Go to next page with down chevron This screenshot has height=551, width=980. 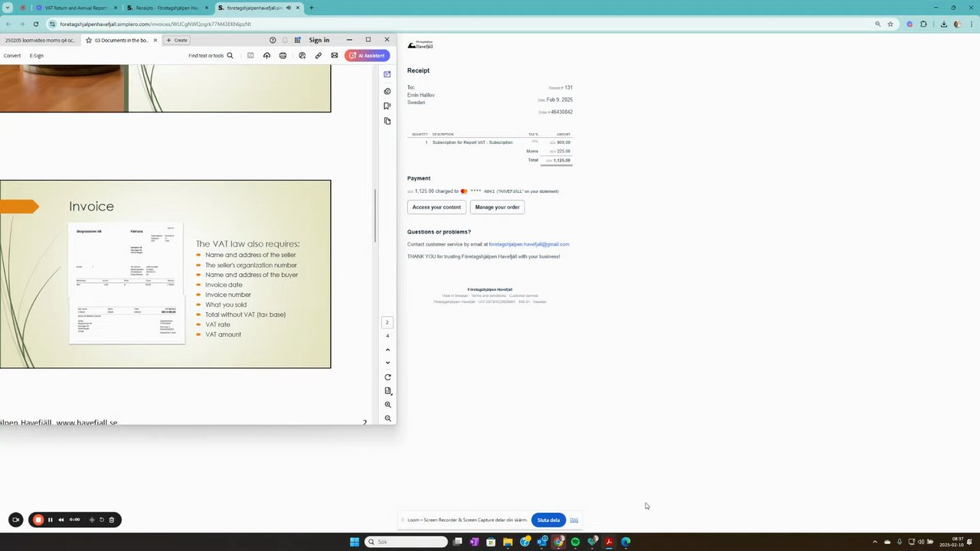coord(387,363)
